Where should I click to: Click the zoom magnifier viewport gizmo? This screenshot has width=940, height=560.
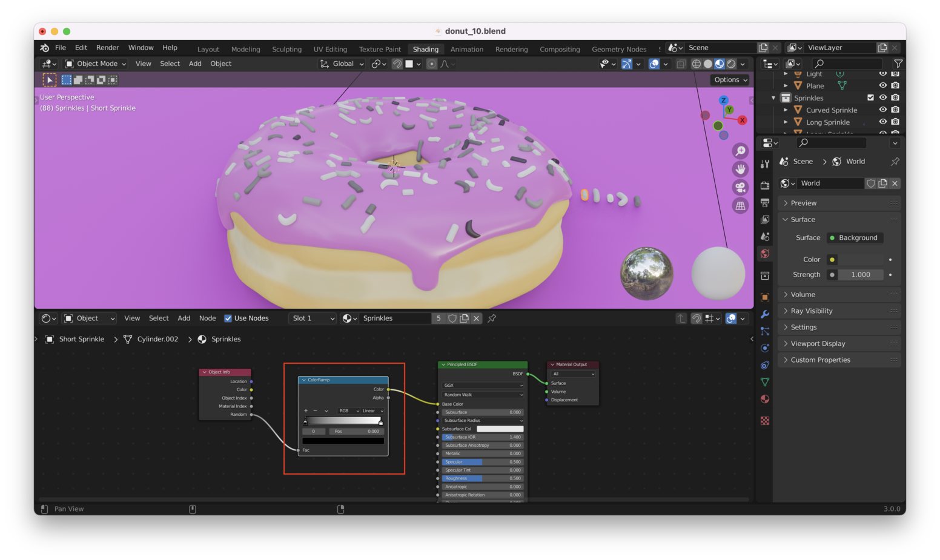click(x=740, y=151)
